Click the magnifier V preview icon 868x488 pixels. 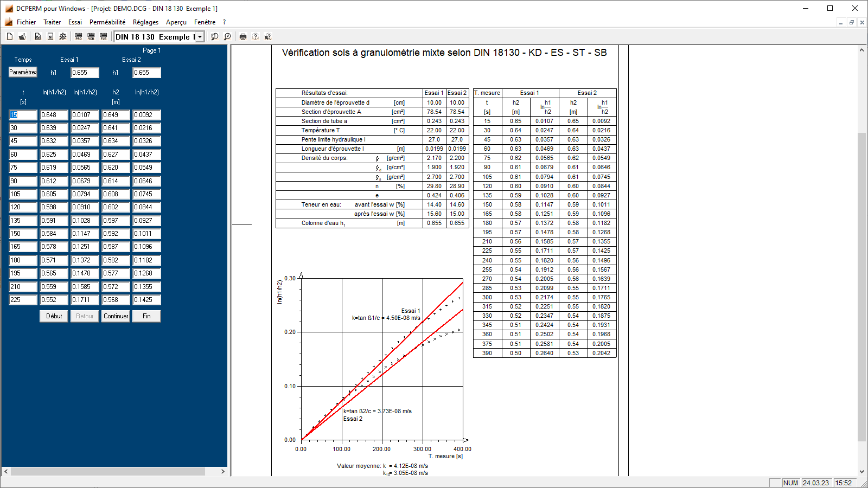point(227,37)
